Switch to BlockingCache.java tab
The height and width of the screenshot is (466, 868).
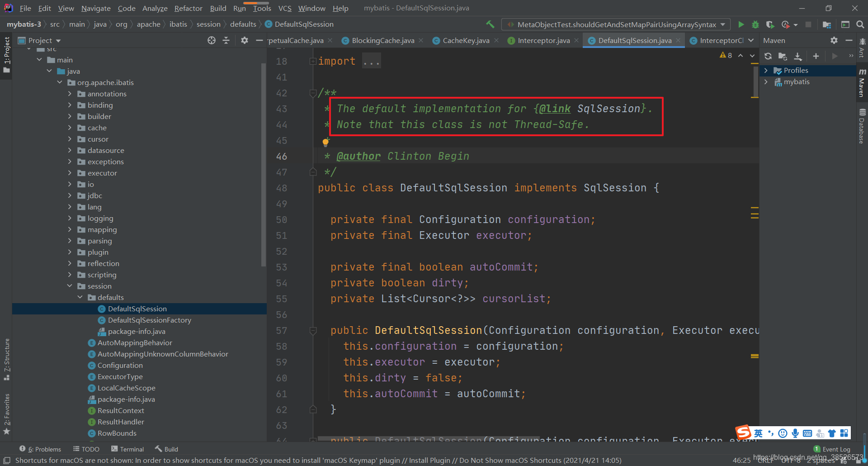pyautogui.click(x=383, y=40)
